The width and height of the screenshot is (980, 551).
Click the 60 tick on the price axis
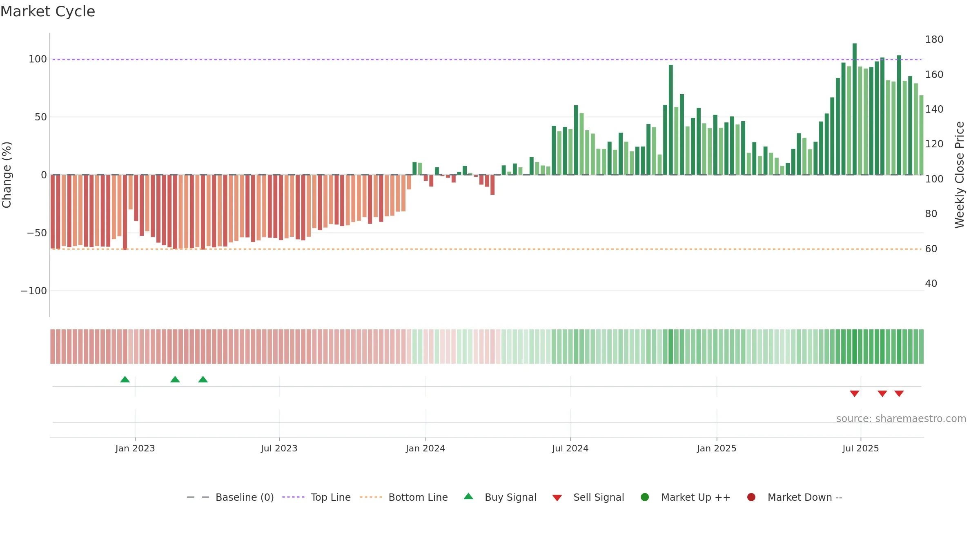[931, 249]
